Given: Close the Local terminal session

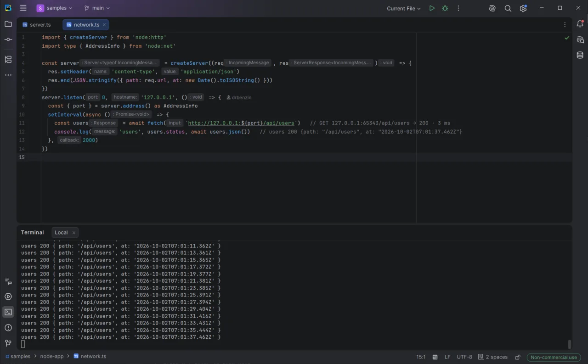Looking at the screenshot, I should tap(73, 233).
